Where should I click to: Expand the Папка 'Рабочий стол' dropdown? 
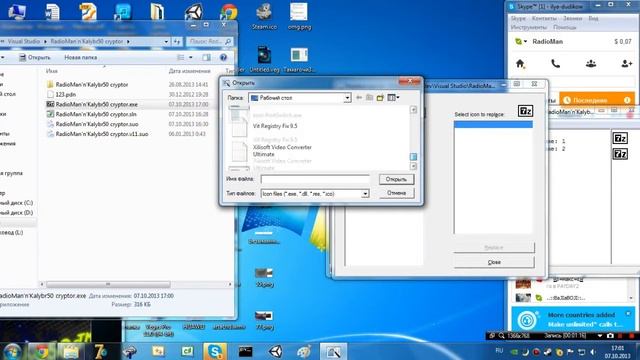coord(347,98)
